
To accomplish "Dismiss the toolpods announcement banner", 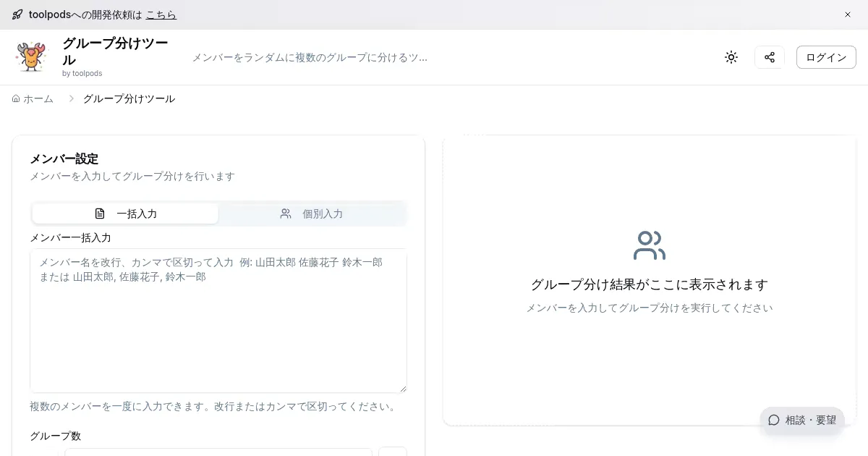I will [x=848, y=14].
